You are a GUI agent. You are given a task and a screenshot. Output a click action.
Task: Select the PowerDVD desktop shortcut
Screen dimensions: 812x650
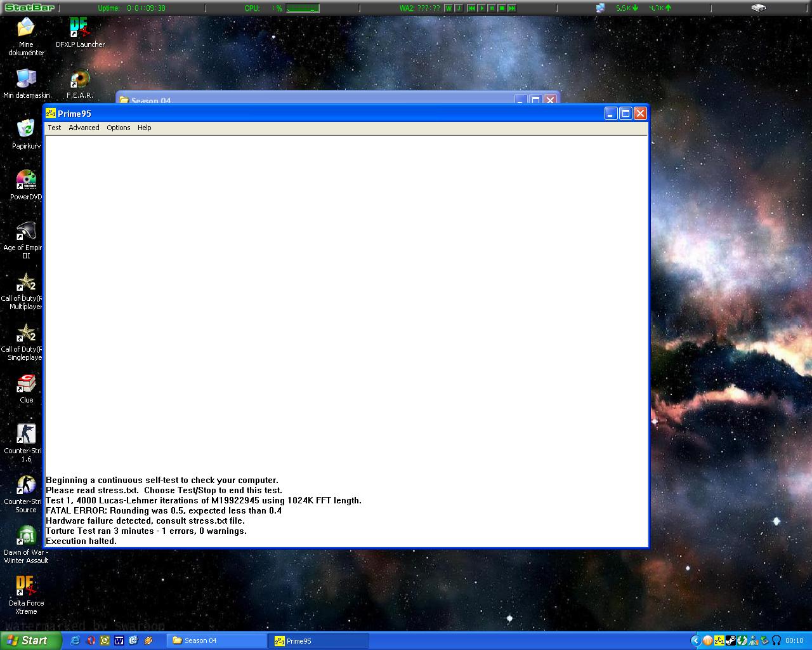[x=26, y=185]
